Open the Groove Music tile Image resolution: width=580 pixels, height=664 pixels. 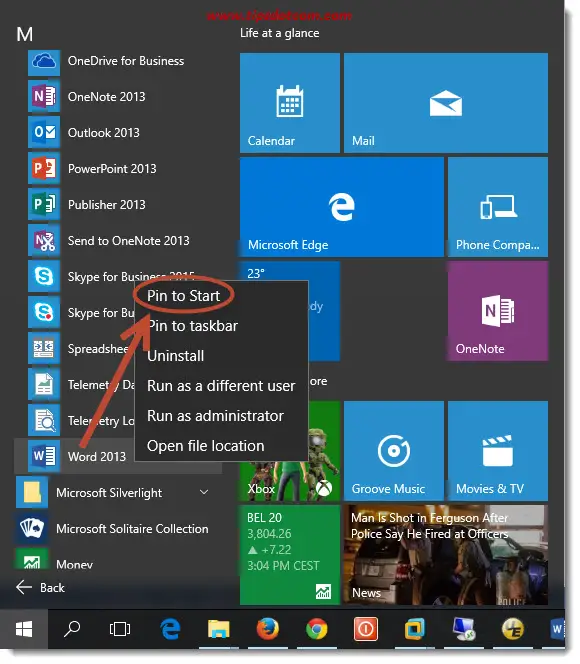[394, 451]
